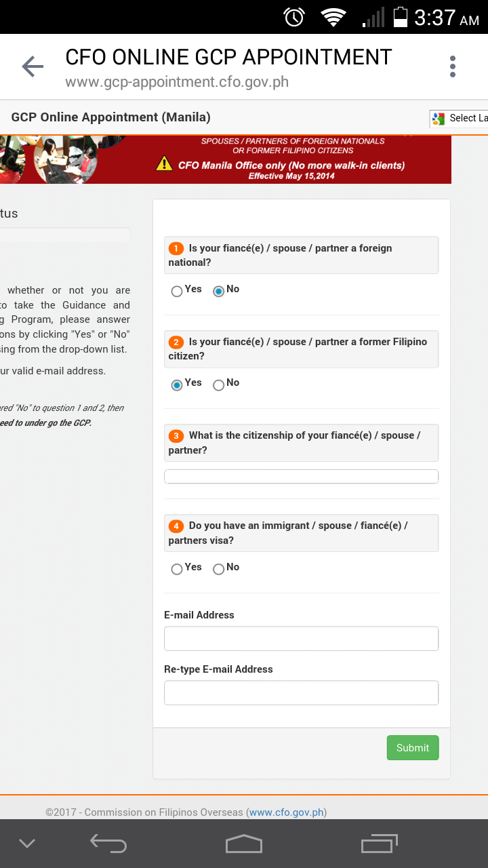Tap the orange number 1 badge
Screen dimensions: 488x868
click(x=176, y=248)
